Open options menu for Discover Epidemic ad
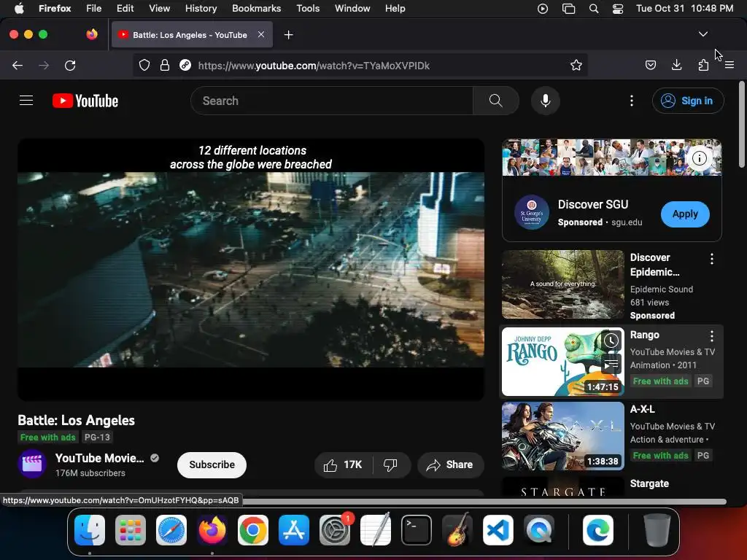This screenshot has width=747, height=560. (x=712, y=259)
